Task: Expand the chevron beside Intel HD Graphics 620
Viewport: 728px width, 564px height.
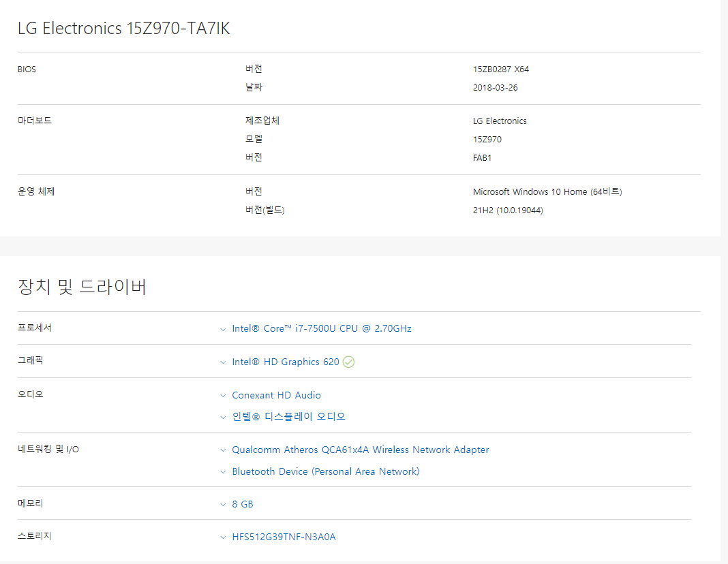Action: coord(223,362)
